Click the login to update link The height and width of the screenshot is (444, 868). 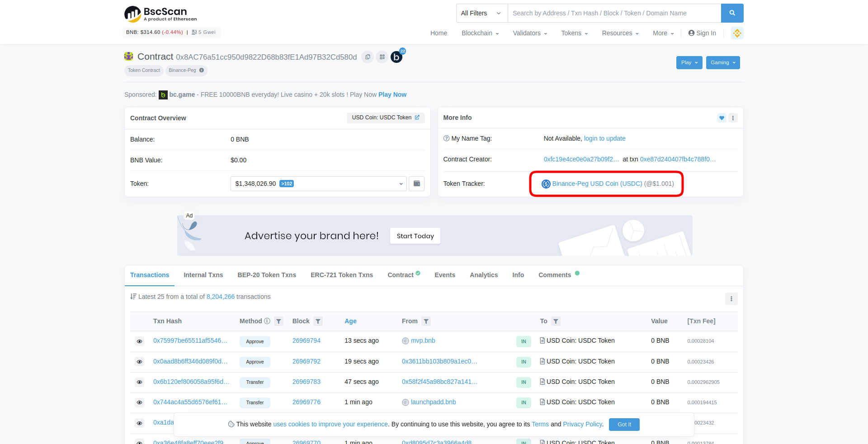coord(604,138)
